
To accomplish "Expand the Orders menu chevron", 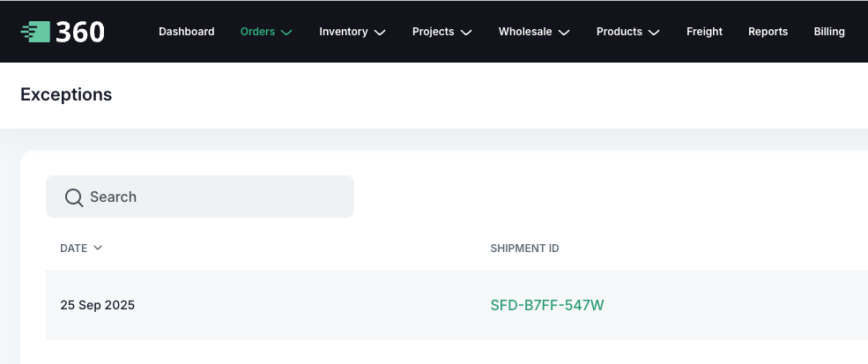I will [286, 33].
